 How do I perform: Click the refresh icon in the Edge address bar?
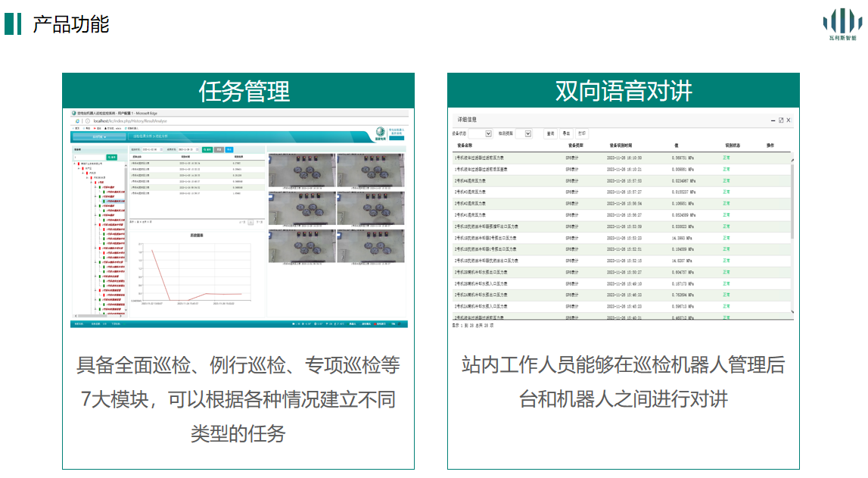[76, 120]
